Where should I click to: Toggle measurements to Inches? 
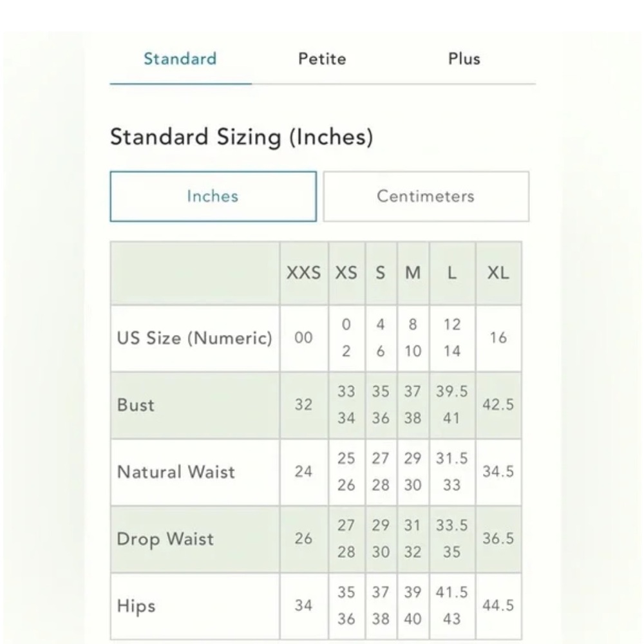click(213, 196)
